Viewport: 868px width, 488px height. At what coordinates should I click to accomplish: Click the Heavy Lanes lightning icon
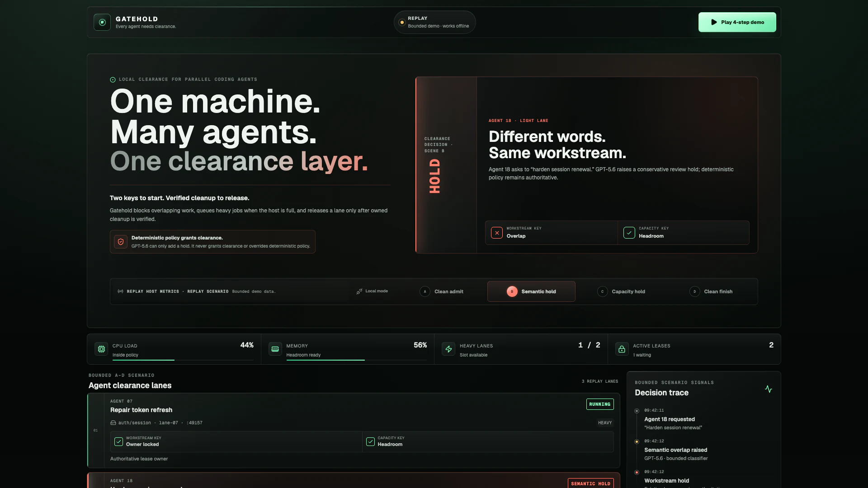click(x=448, y=349)
